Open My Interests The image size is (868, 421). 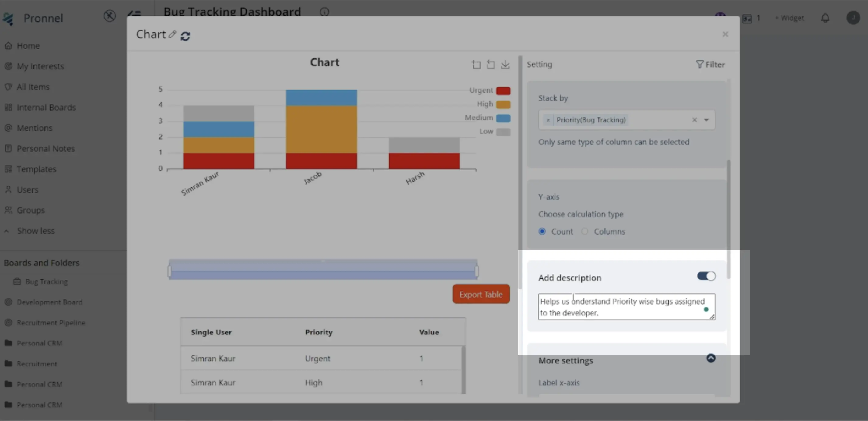(34, 66)
